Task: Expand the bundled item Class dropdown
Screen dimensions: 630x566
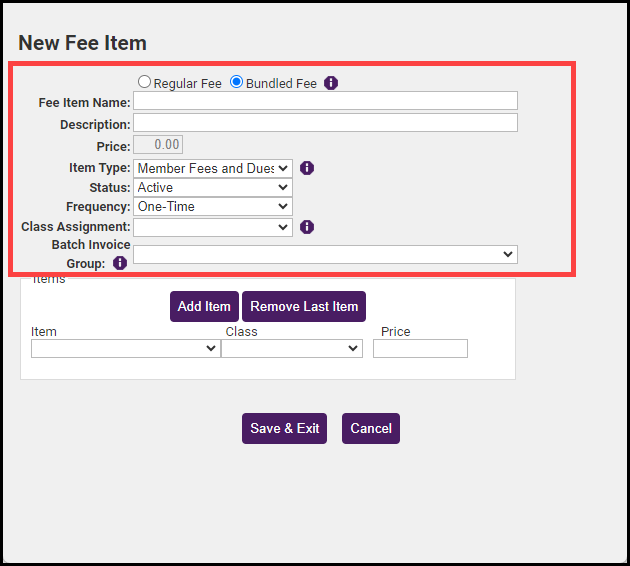Action: coord(291,348)
